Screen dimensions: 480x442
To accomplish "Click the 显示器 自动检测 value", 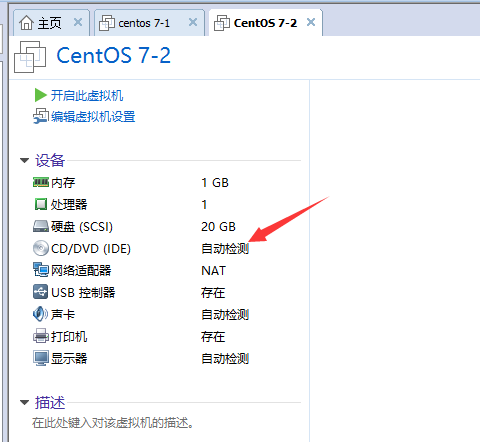I will pyautogui.click(x=225, y=359).
